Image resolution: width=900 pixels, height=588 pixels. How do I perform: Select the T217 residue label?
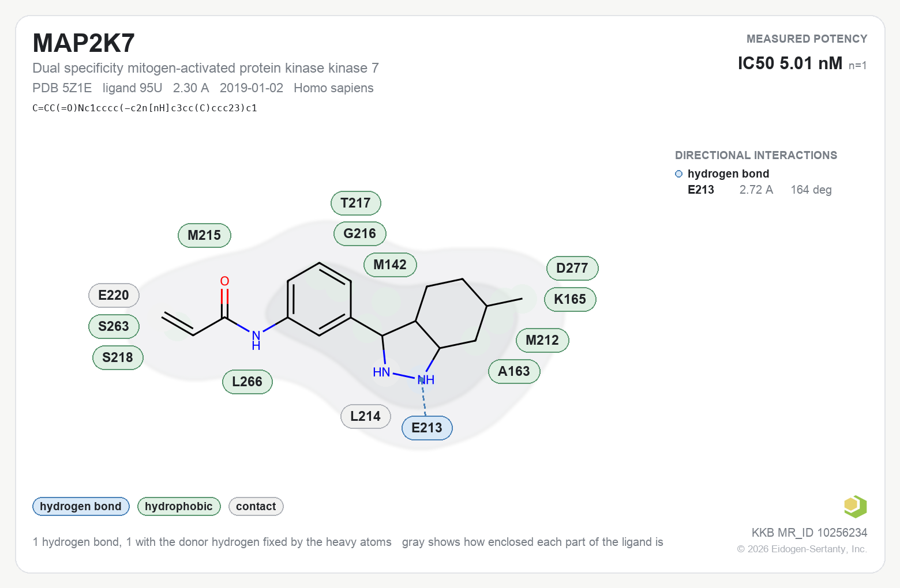pyautogui.click(x=355, y=203)
